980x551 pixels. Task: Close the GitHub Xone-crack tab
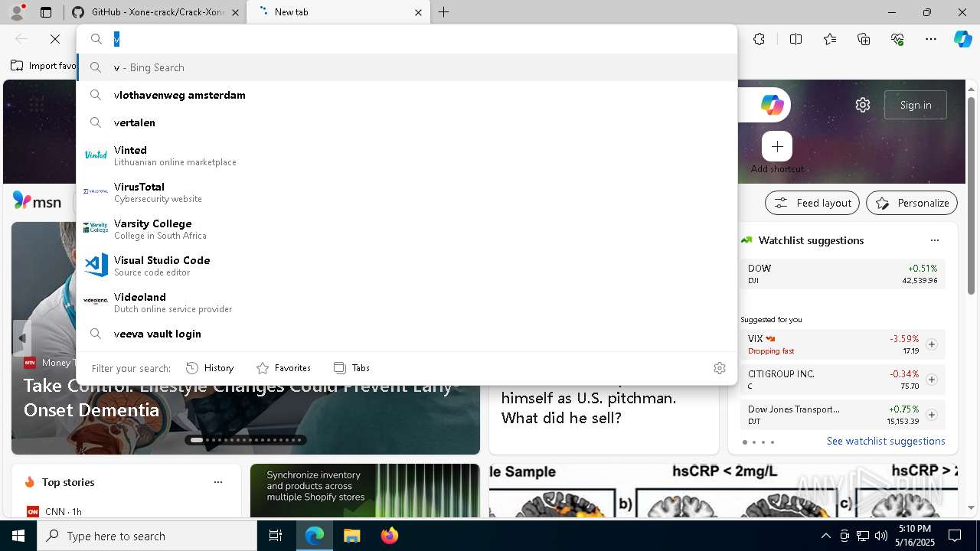(235, 12)
